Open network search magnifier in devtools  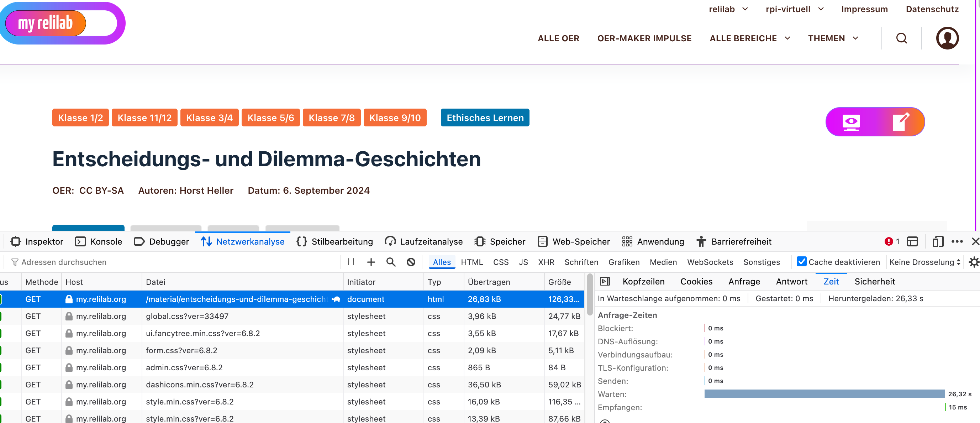(391, 262)
